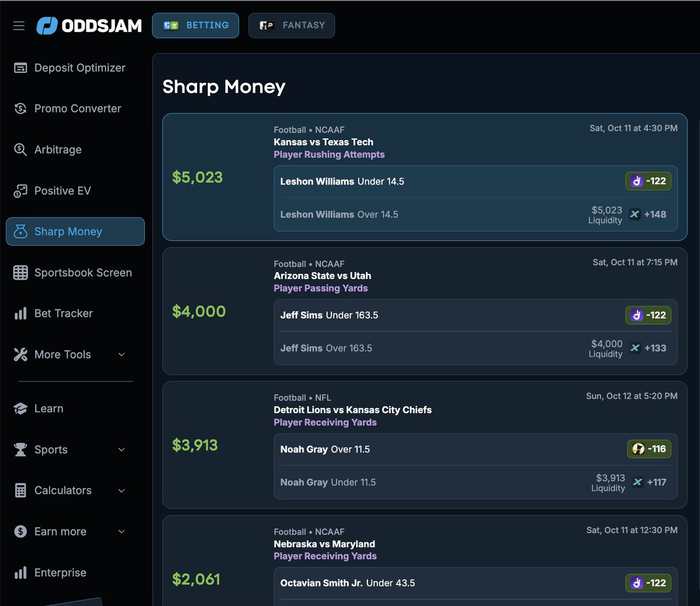The width and height of the screenshot is (700, 606).
Task: Click Player Rushing Attempts market label
Action: click(x=329, y=155)
